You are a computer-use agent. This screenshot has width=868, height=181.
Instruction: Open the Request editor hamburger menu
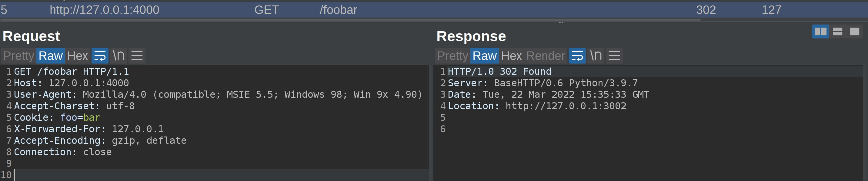[x=137, y=55]
